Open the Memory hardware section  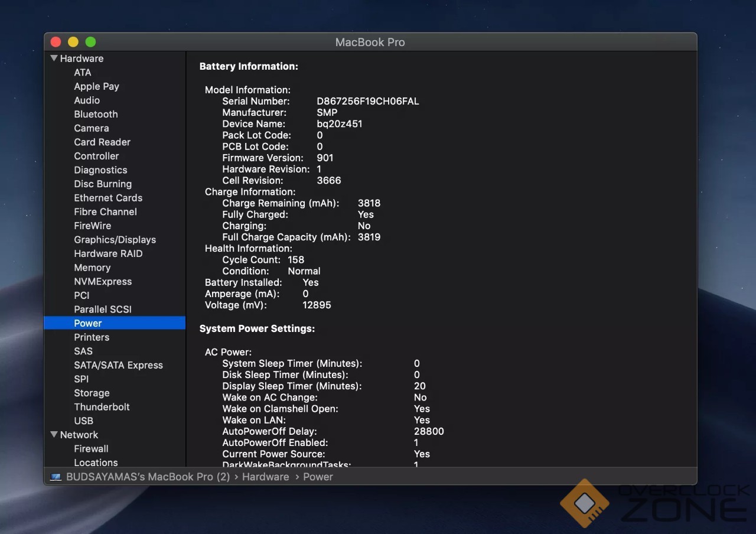pos(92,268)
